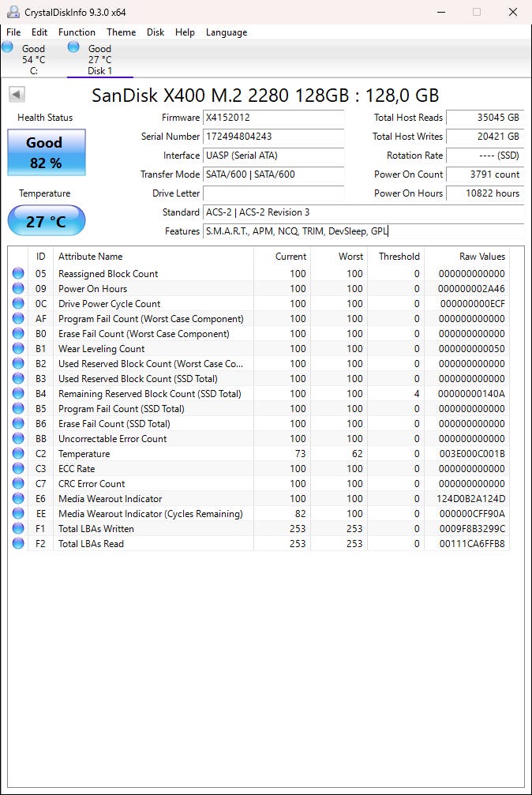Click status orb of the attribute C2 Temperature row
Viewport: 532px width, 795px height.
[x=18, y=453]
